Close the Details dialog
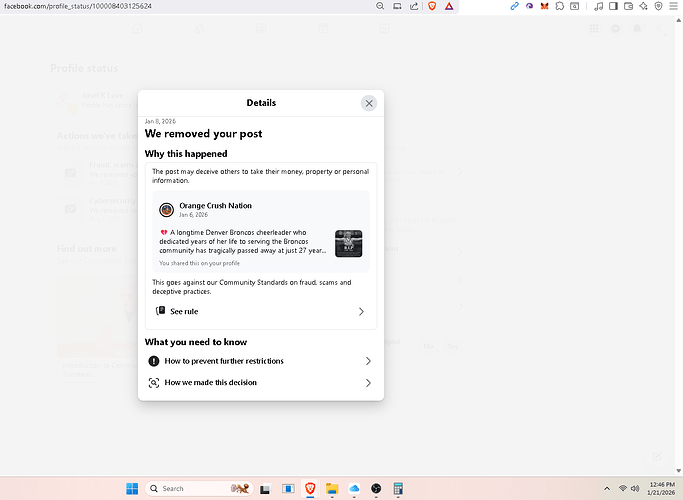Viewport: 683px width, 500px height. (x=369, y=103)
